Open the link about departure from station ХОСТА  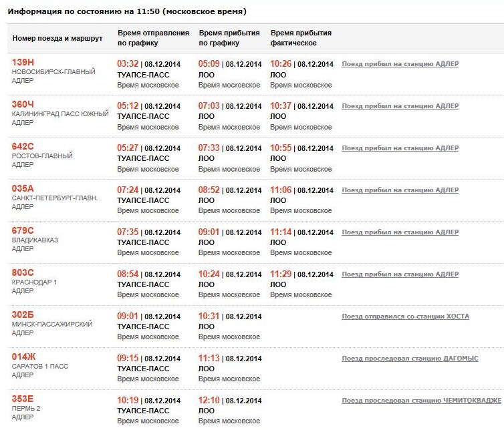point(405,316)
